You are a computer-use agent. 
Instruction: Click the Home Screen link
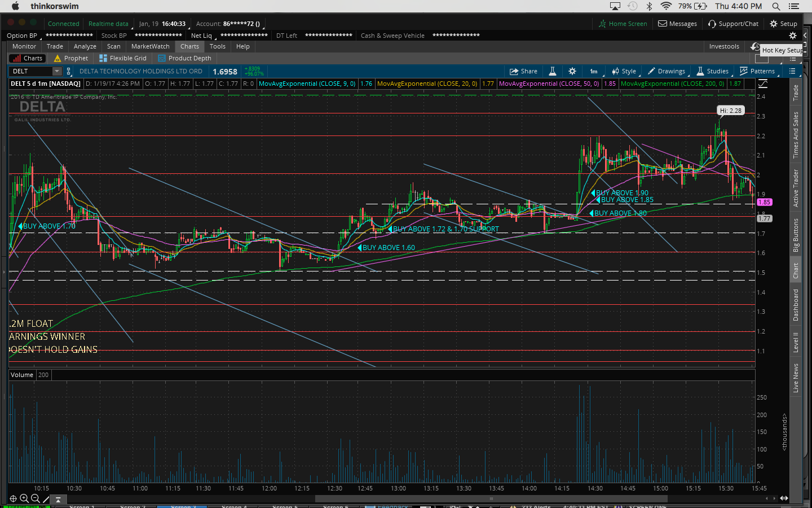623,24
